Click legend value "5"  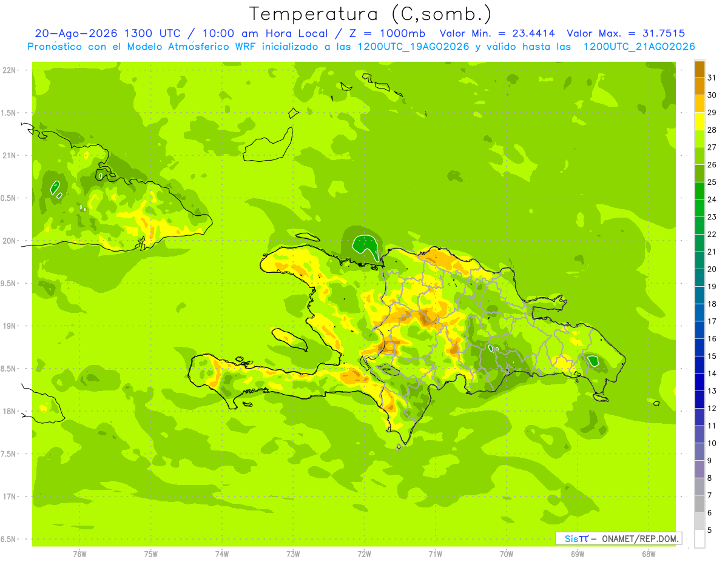(x=710, y=530)
